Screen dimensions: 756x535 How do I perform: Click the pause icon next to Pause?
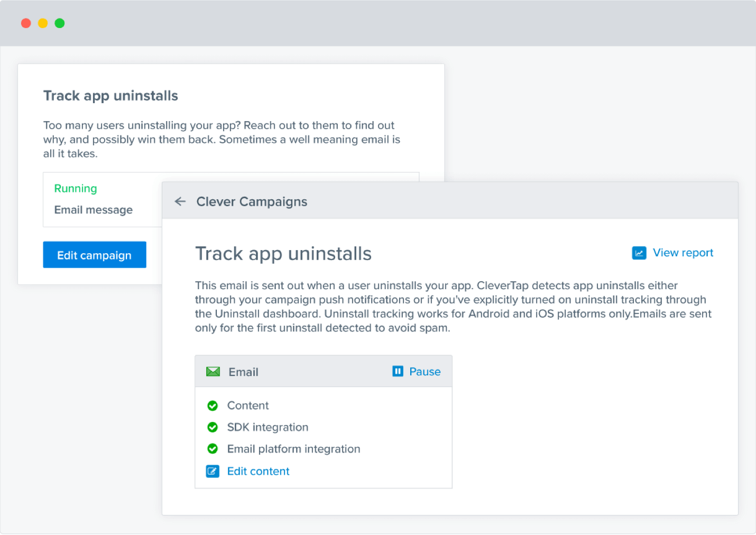click(397, 371)
